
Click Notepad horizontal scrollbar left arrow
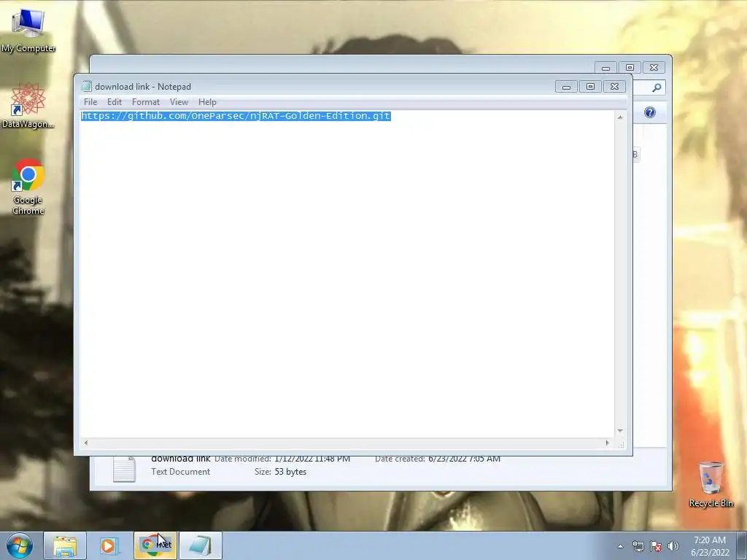click(x=86, y=443)
